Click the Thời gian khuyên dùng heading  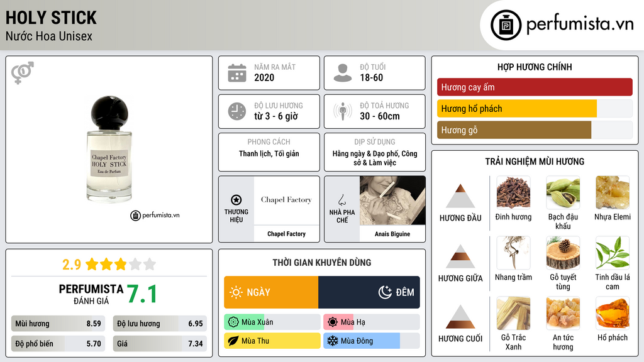322,262
